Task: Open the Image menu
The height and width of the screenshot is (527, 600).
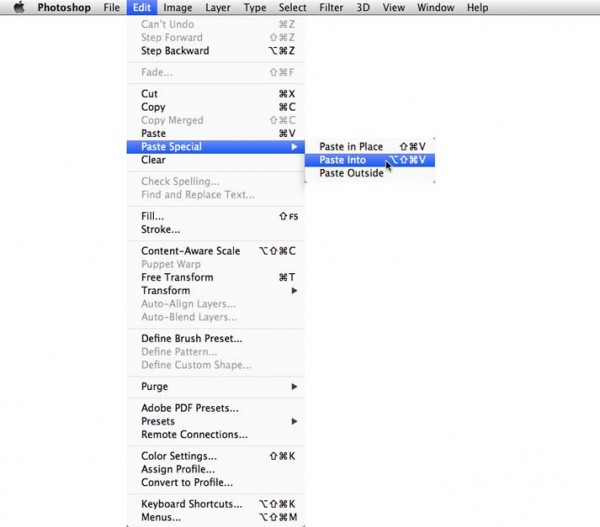Action: pos(178,7)
